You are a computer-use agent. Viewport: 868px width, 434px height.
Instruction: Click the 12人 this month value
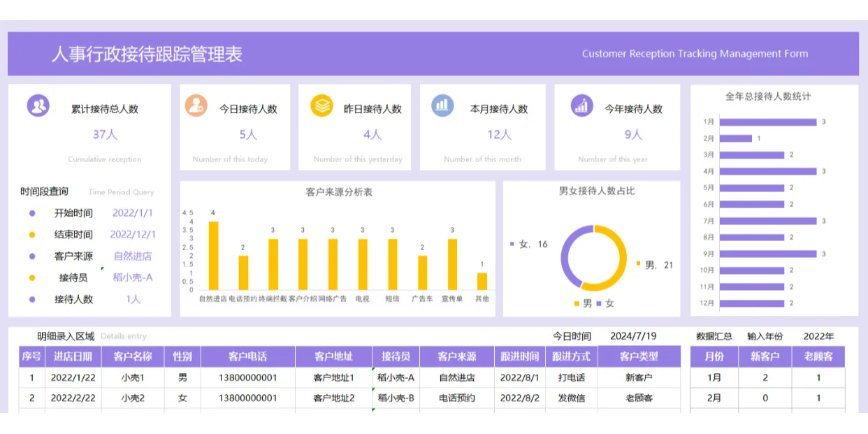point(499,134)
